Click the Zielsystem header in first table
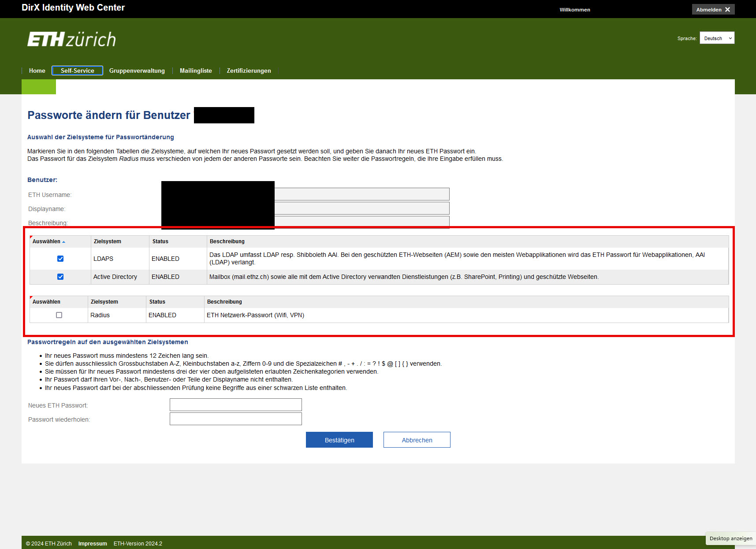This screenshot has height=549, width=756. [x=108, y=241]
